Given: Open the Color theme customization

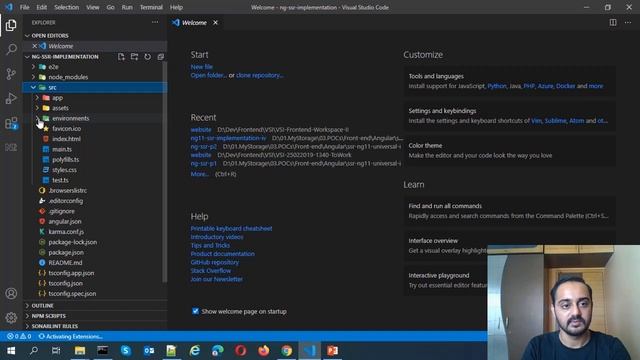Looking at the screenshot, I should coord(509,150).
